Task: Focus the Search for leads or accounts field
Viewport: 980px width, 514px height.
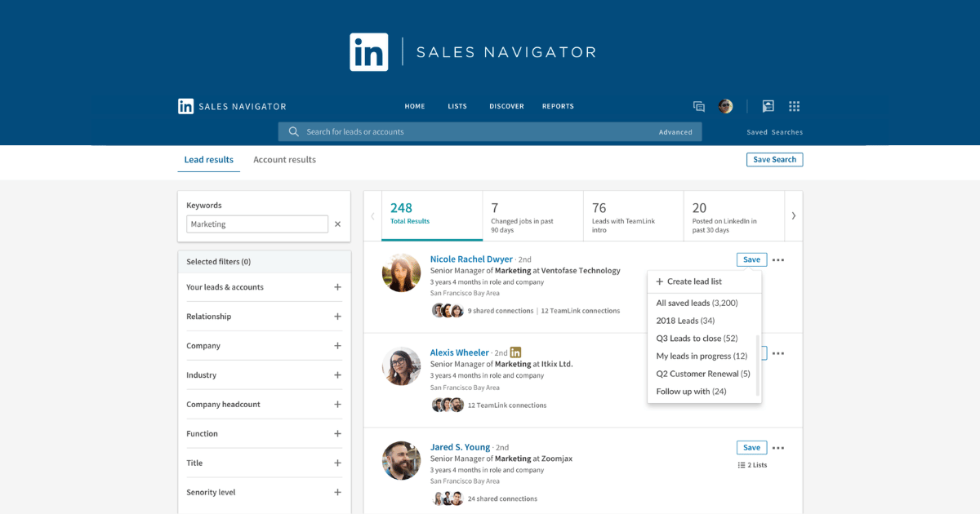Action: point(490,131)
